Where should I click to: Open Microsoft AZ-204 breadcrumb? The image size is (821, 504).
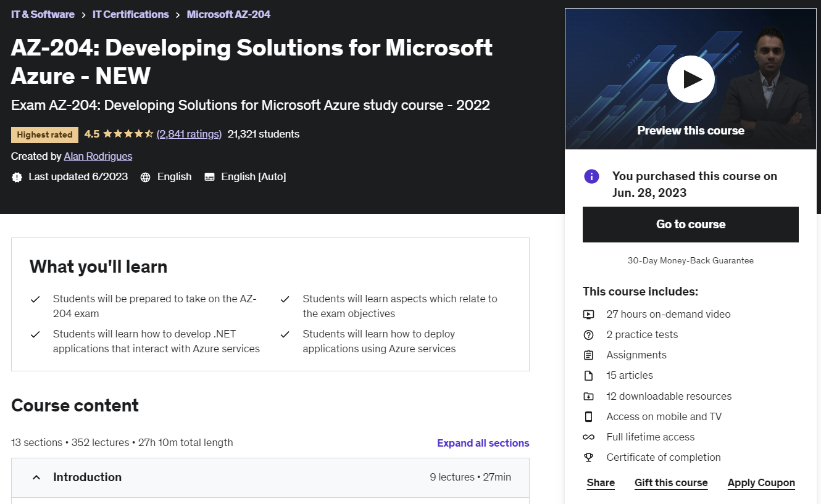click(x=228, y=14)
